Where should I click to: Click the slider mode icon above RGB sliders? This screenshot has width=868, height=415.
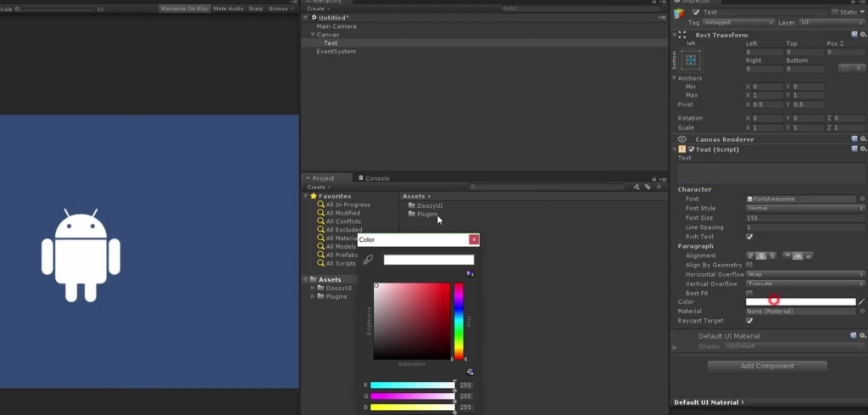(x=470, y=372)
